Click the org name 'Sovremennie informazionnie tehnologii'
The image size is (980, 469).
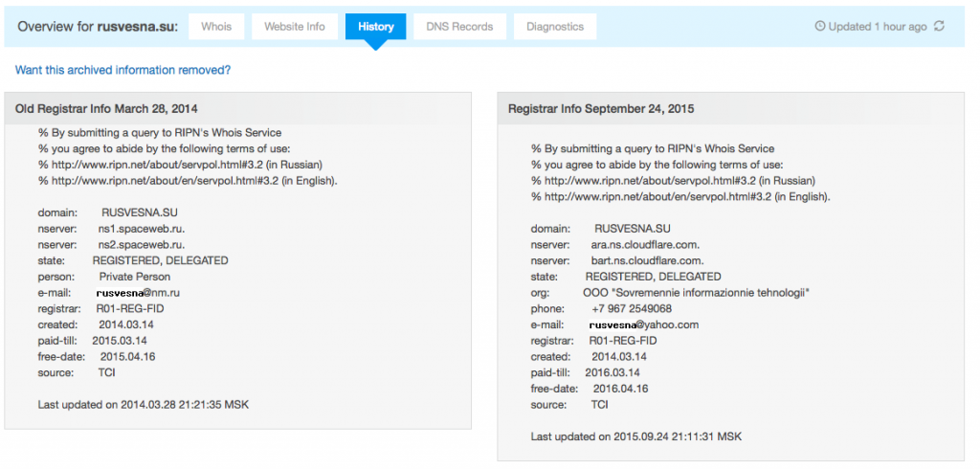click(x=696, y=292)
